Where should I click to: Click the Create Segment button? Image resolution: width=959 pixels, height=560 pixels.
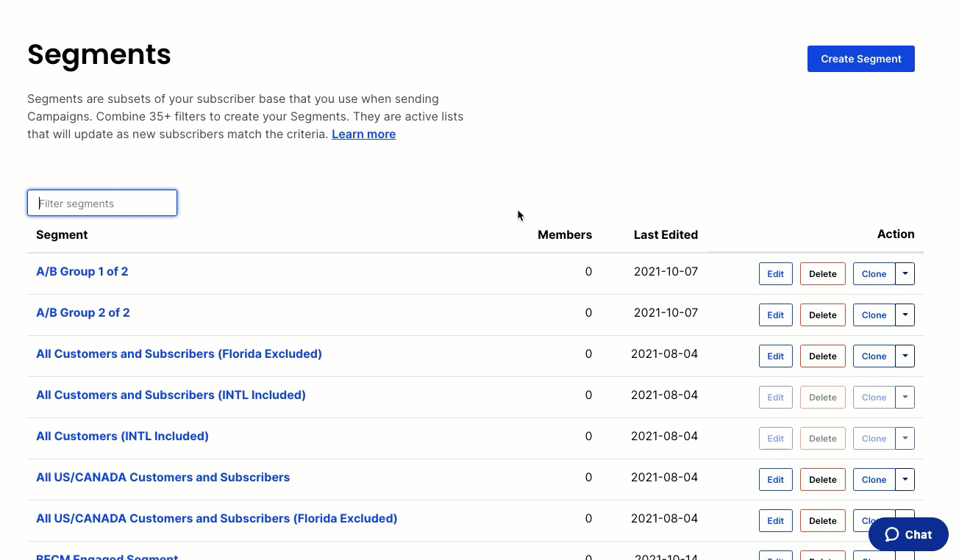[860, 59]
